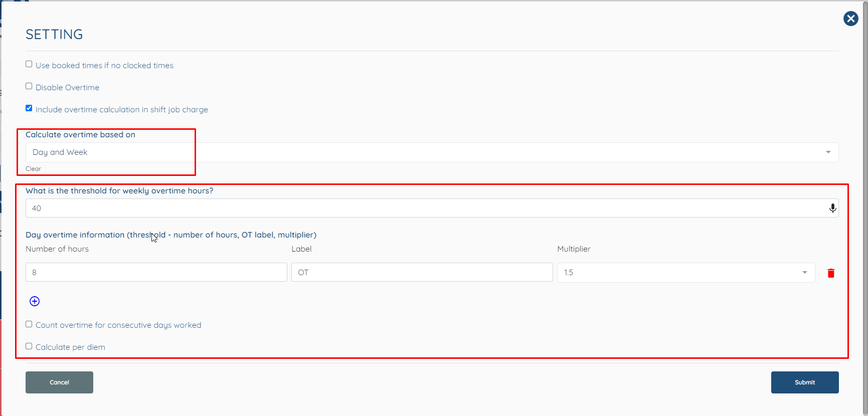Click the vertical scrollbar on the right edge

[x=865, y=200]
